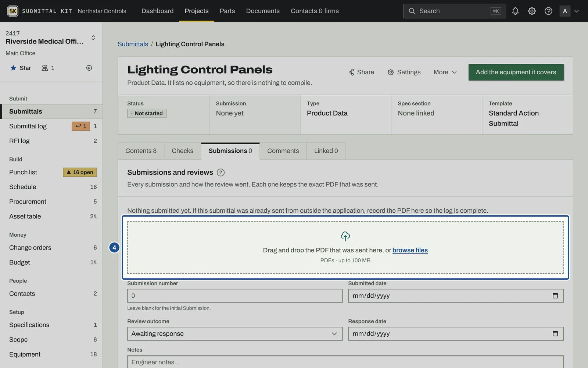Open submittal Settings
The width and height of the screenshot is (588, 368).
click(x=404, y=72)
